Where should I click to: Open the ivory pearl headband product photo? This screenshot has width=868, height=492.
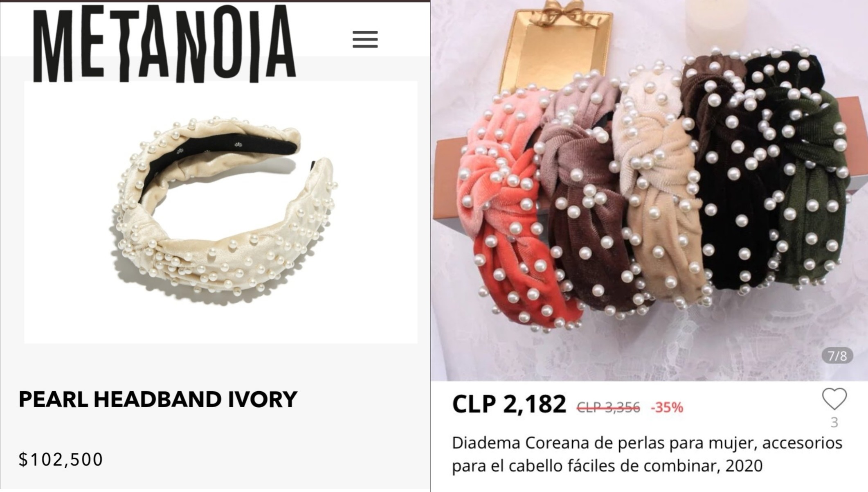coord(221,212)
